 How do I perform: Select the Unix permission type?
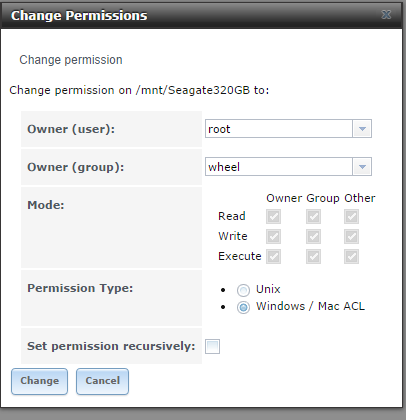tap(243, 290)
